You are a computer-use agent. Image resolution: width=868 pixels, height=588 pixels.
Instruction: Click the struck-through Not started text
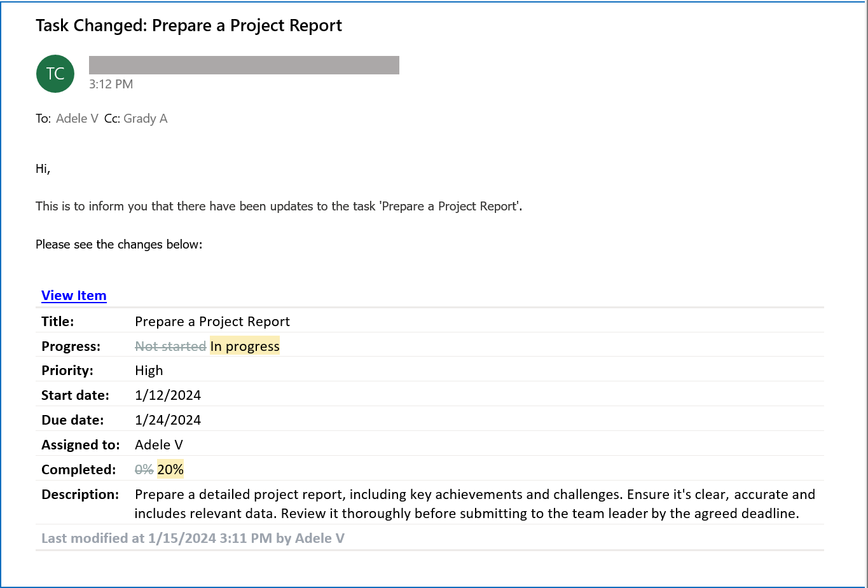(170, 346)
